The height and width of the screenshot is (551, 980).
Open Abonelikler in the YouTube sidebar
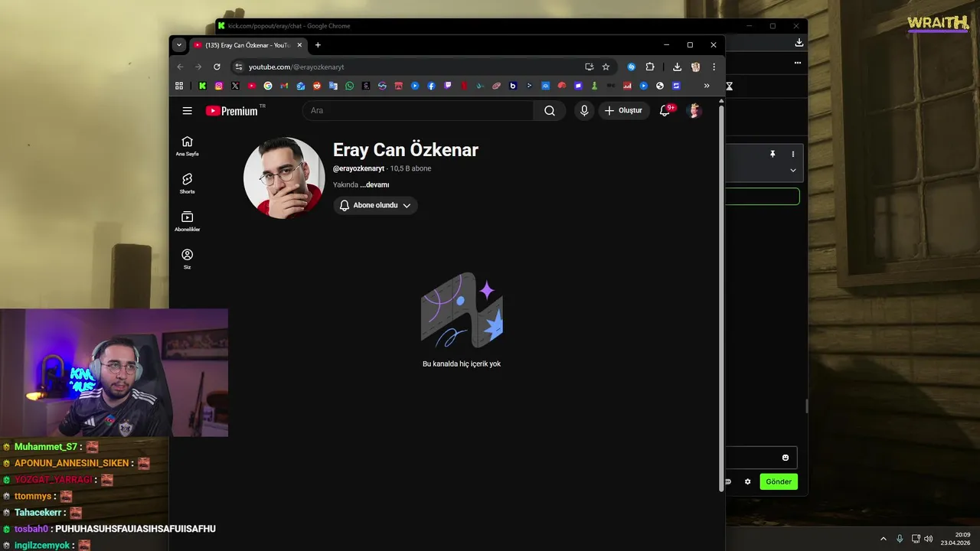click(187, 222)
